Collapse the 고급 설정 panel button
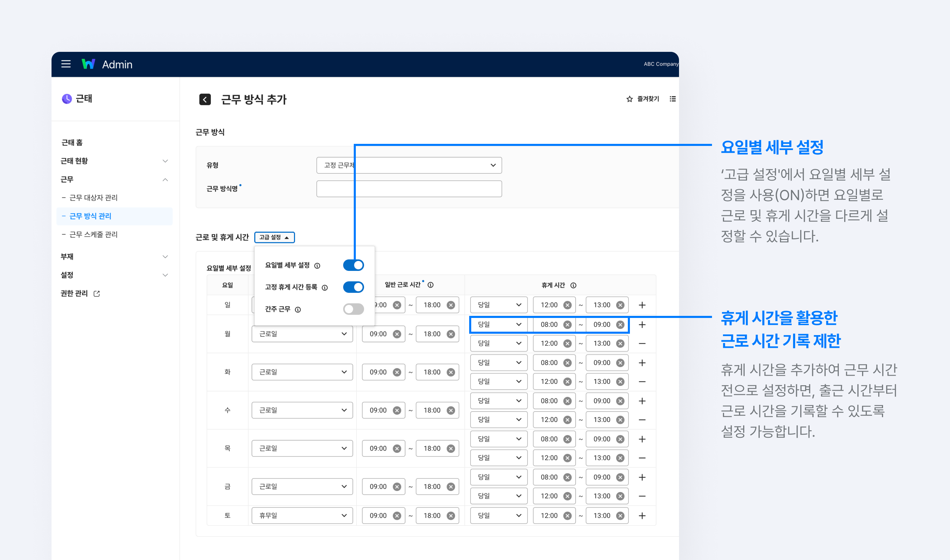The image size is (950, 560). point(274,237)
